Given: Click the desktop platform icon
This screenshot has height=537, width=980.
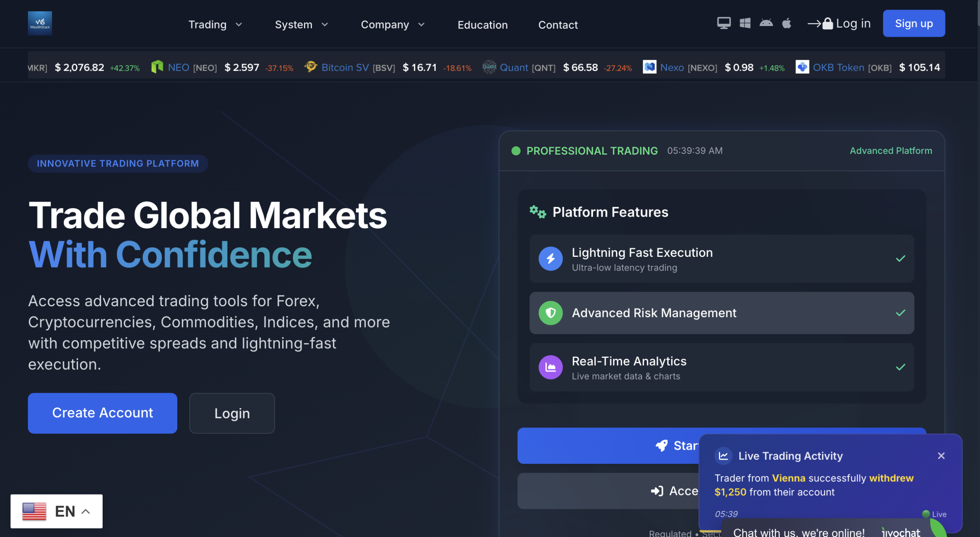Looking at the screenshot, I should (724, 23).
